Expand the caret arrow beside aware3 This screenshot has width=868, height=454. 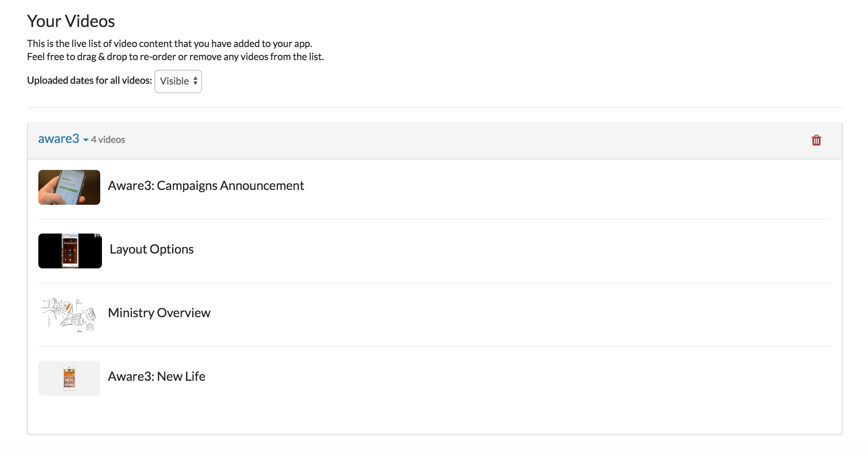[85, 140]
